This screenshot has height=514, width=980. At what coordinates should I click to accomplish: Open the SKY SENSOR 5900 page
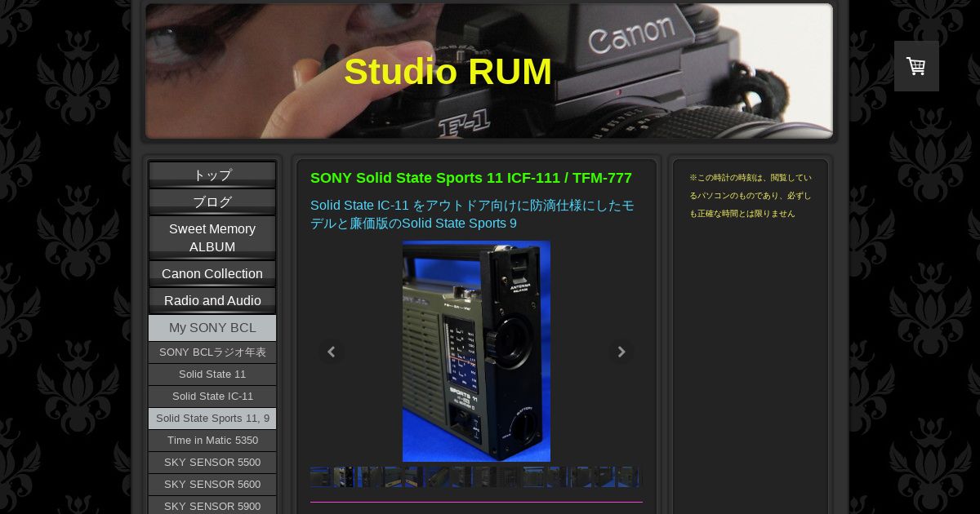point(212,506)
